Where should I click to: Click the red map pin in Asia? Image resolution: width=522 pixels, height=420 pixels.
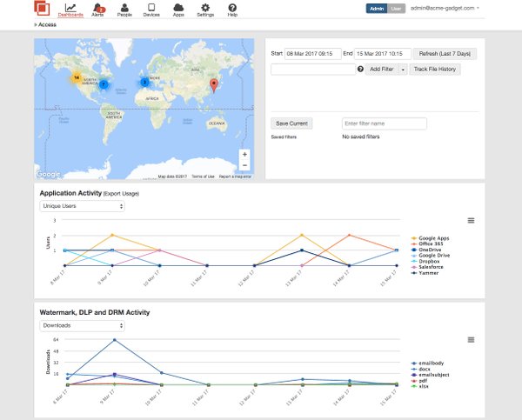click(x=214, y=85)
